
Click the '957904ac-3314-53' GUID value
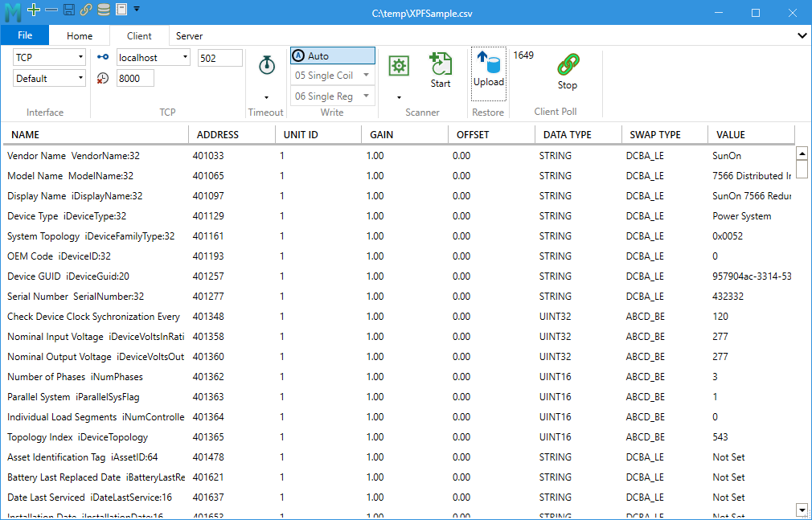point(752,276)
